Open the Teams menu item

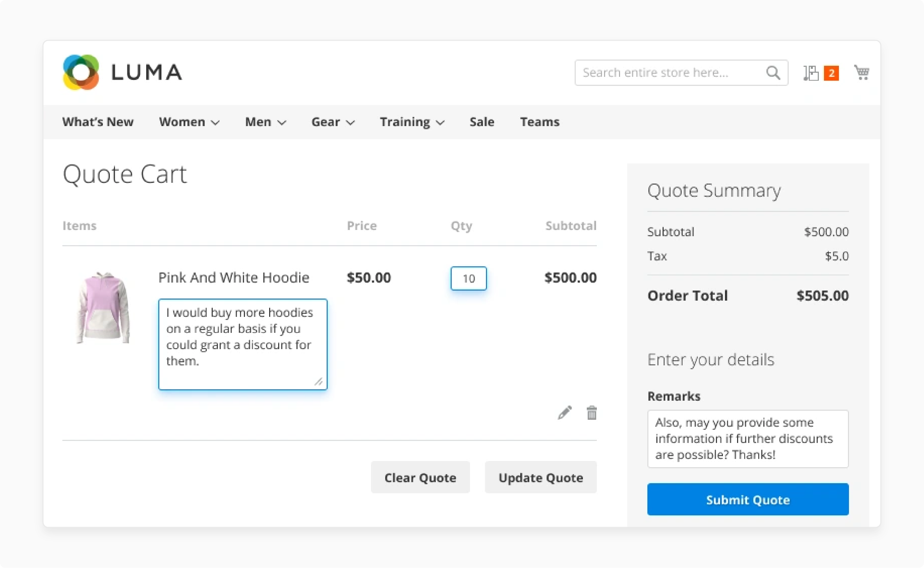coord(540,122)
